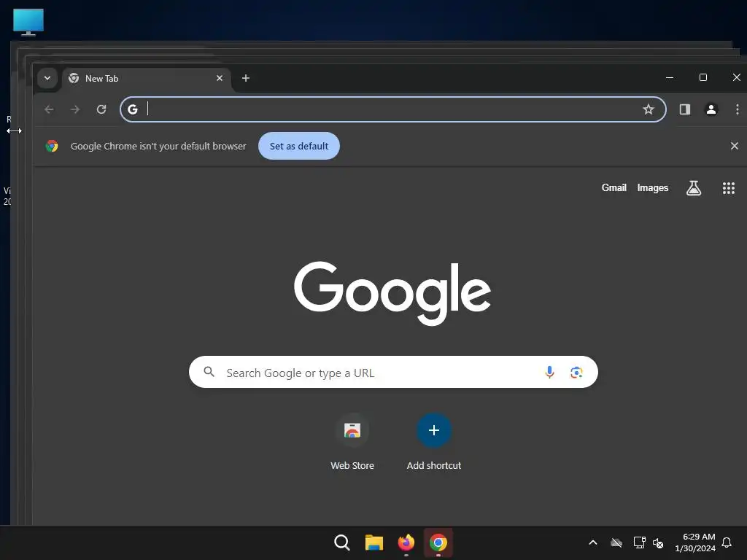The width and height of the screenshot is (747, 560).
Task: Go back with the back arrow
Action: coord(49,109)
